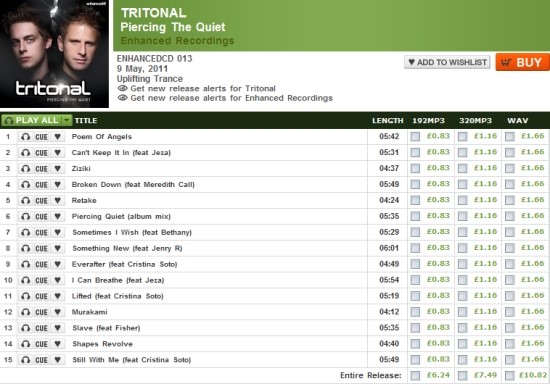The height and width of the screenshot is (384, 550).
Task: Add Everafter to wishlist with heart icon
Action: point(58,264)
